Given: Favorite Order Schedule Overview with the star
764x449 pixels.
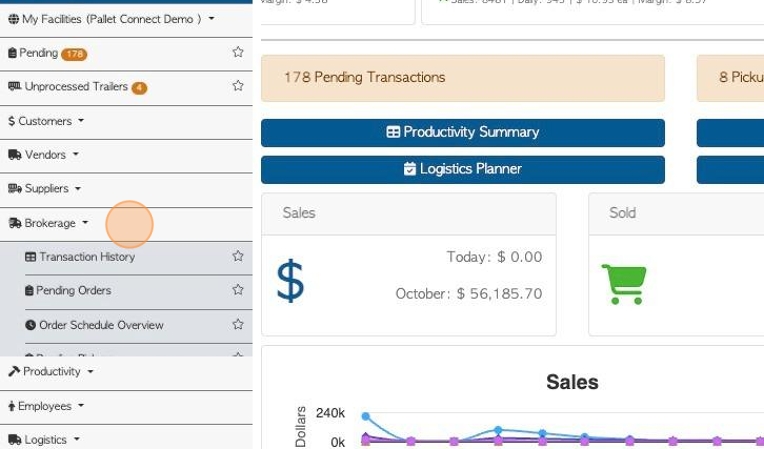Looking at the screenshot, I should tap(238, 324).
